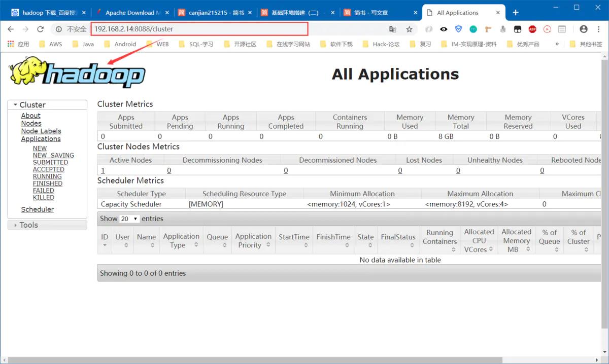Click the address bar showing 192.168.2.14:8088/cluster
Image resolution: width=609 pixels, height=364 pixels.
(x=199, y=29)
